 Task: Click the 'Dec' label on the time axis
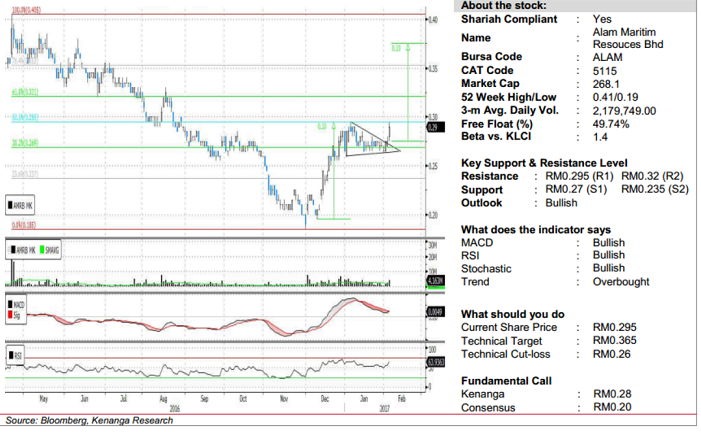[325, 398]
